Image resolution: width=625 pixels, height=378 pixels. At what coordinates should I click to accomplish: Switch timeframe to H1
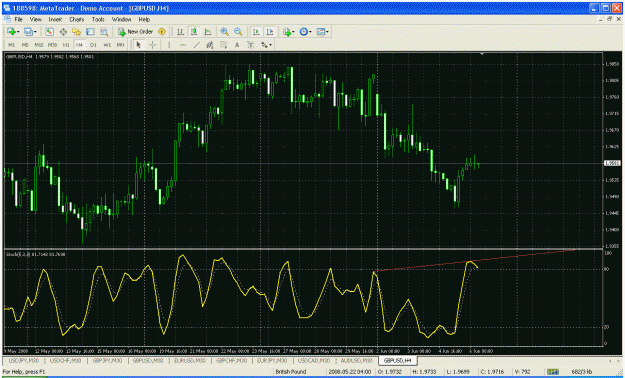[66, 45]
